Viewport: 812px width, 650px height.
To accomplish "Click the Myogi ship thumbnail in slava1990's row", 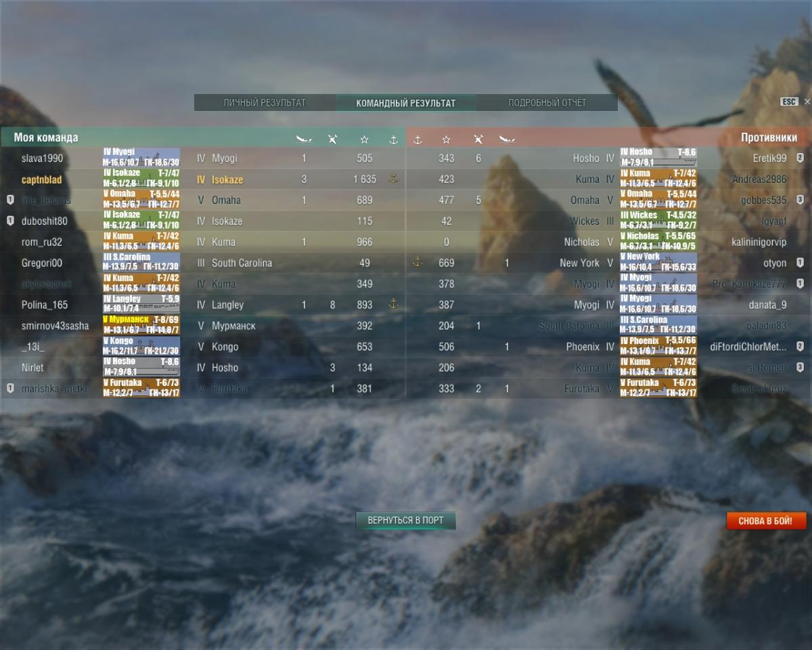I will coord(141,158).
